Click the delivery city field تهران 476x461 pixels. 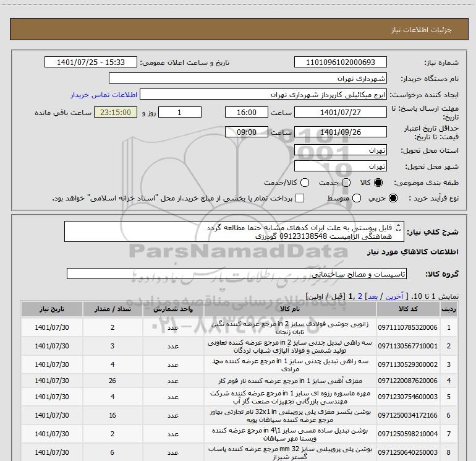click(x=340, y=166)
